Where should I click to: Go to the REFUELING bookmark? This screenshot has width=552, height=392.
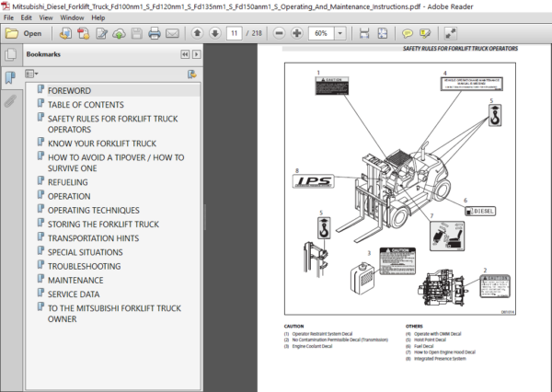pyautogui.click(x=67, y=182)
